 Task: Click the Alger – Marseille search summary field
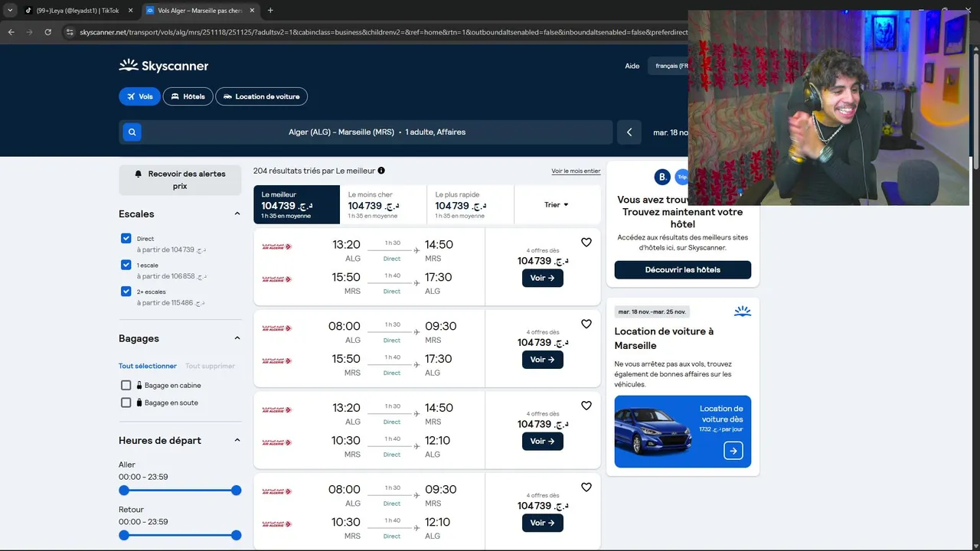[377, 132]
